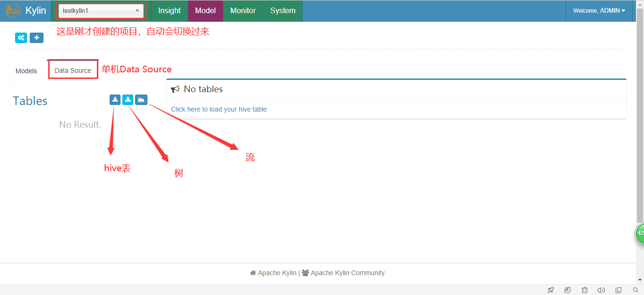Select the Data Source tab
The width and height of the screenshot is (644, 295).
tap(73, 70)
